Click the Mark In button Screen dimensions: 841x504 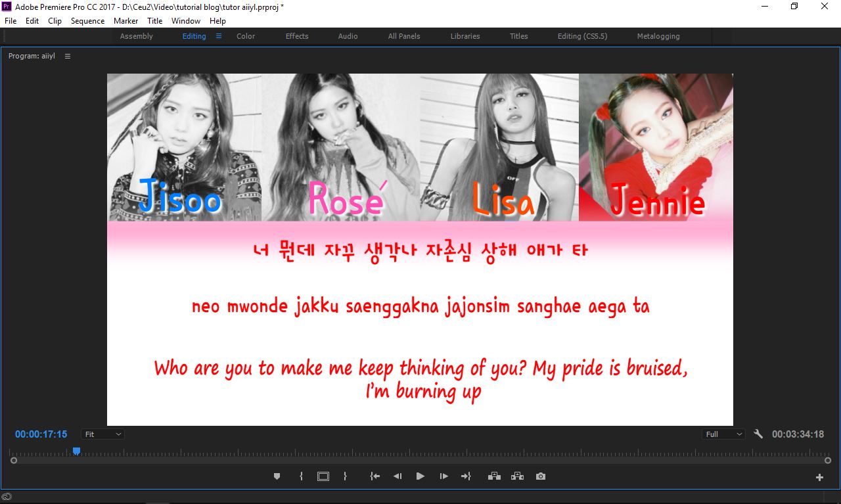coord(301,476)
